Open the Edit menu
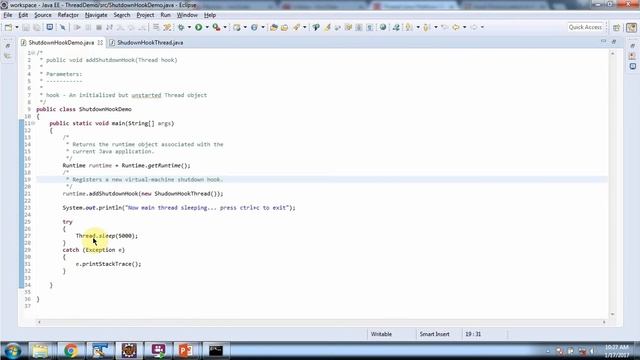Screen dimensions: 640x360 click(x=23, y=15)
